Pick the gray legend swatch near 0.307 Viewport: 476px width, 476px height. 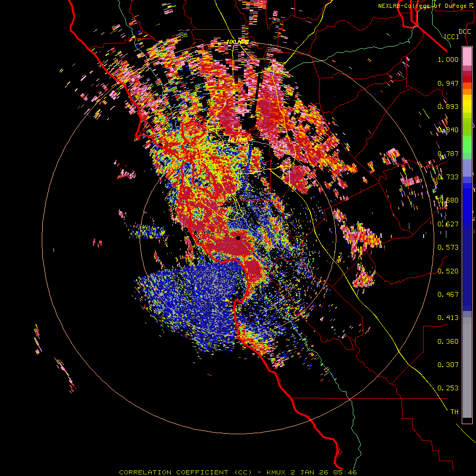(467, 368)
